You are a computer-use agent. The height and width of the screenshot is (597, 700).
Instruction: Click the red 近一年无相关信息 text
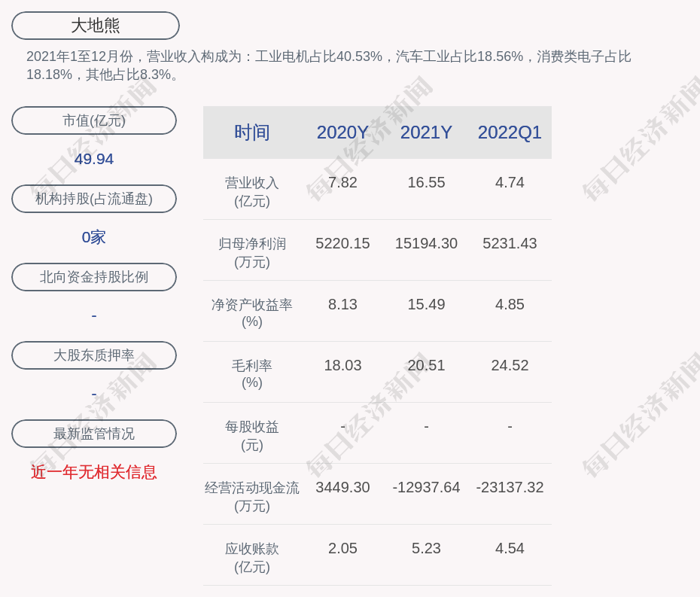pyautogui.click(x=94, y=472)
